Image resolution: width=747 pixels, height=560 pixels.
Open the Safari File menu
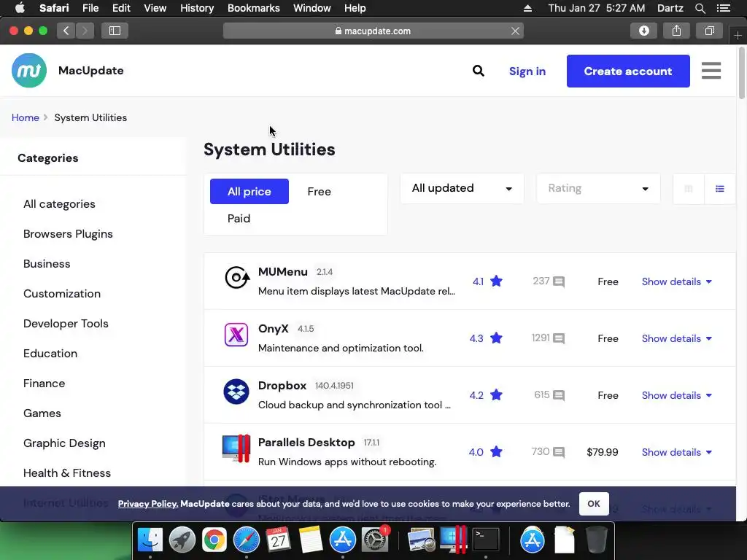90,8
